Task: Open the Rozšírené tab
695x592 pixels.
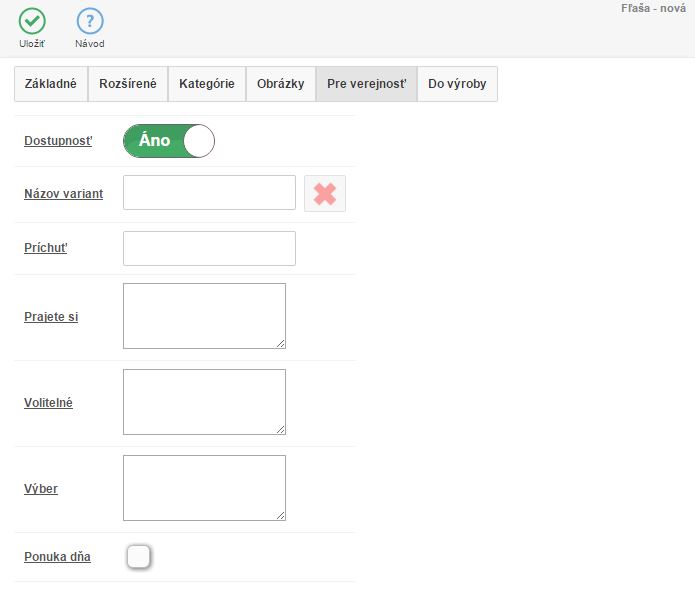Action: coord(128,84)
